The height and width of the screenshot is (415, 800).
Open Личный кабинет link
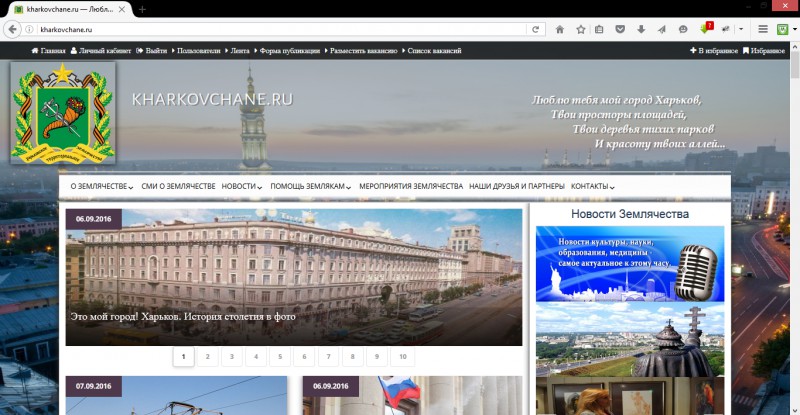(x=101, y=51)
